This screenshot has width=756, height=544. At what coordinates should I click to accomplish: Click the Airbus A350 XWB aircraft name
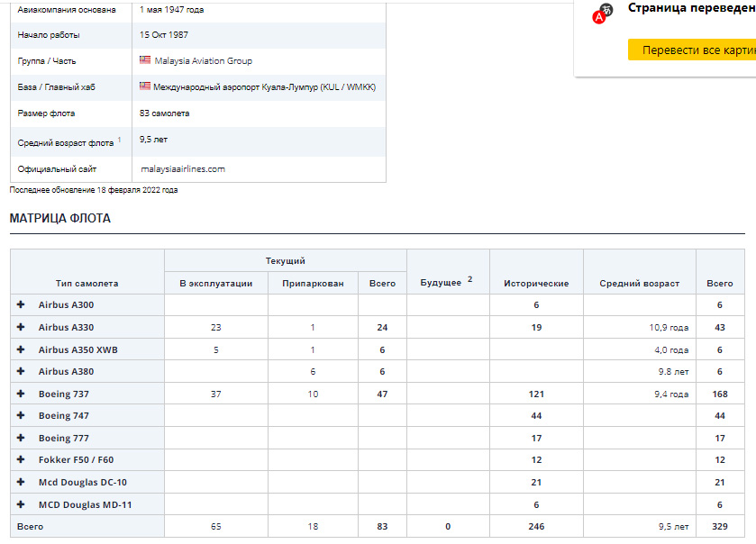(x=78, y=350)
